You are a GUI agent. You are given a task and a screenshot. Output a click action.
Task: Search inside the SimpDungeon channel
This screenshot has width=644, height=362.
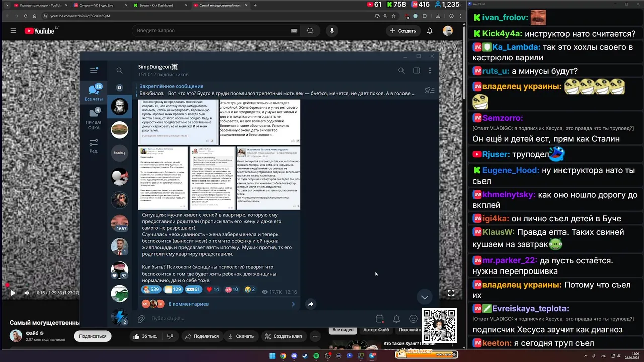click(401, 71)
